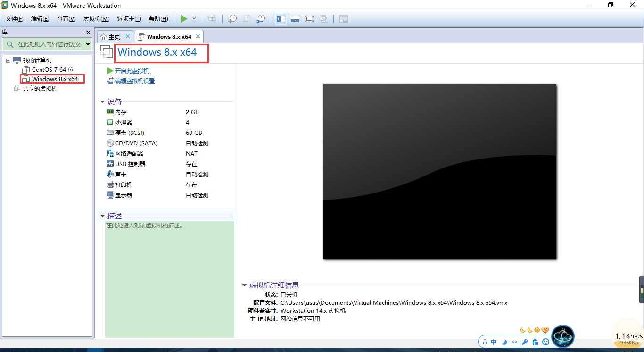The height and width of the screenshot is (352, 644).
Task: Switch to the Windows 8.x x64 tab
Action: coord(169,37)
